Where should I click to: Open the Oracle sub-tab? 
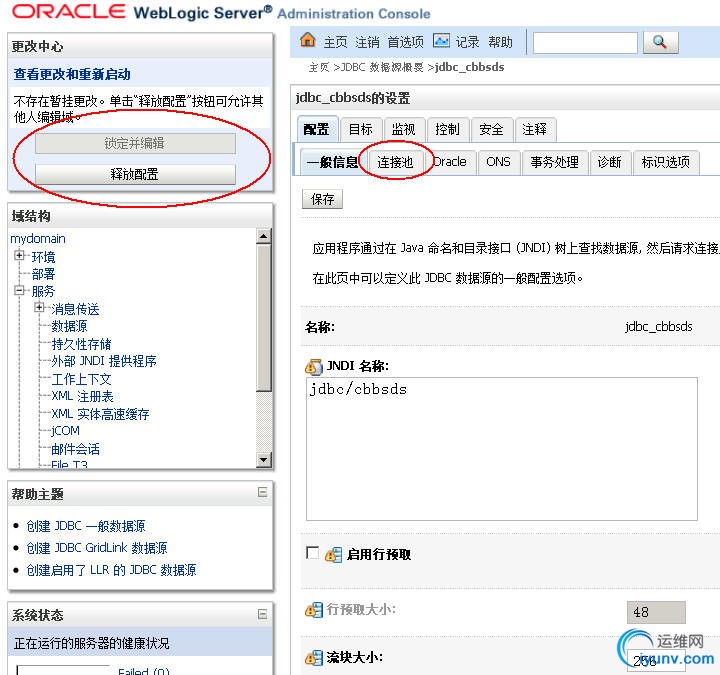click(450, 162)
